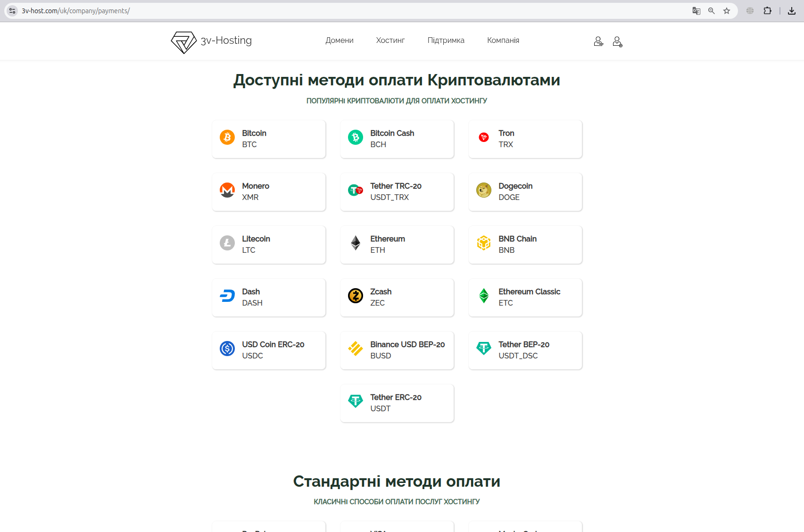Click the 'Tether ERC-20' label
804x532 pixels.
click(x=396, y=398)
